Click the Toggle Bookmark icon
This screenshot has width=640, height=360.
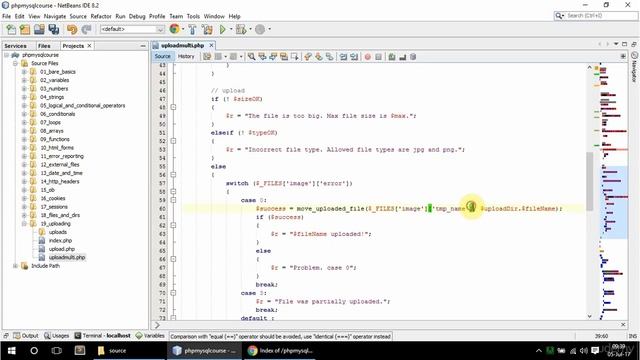coord(329,57)
